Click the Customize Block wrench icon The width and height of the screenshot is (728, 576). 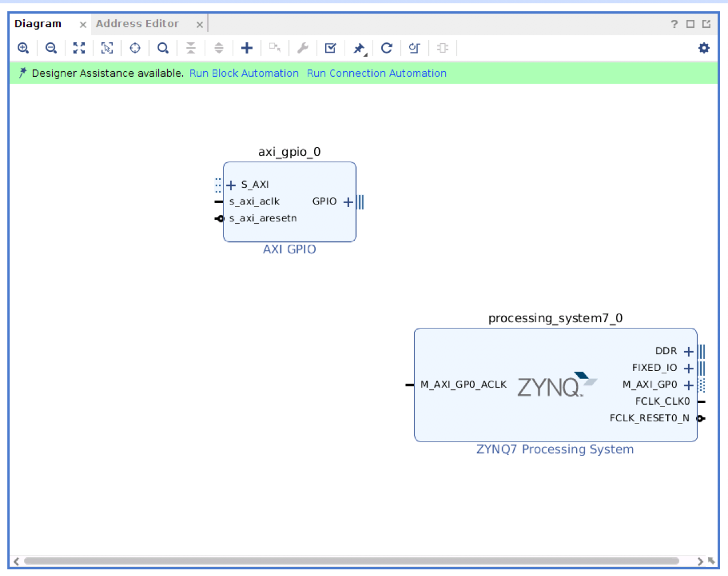pyautogui.click(x=303, y=48)
